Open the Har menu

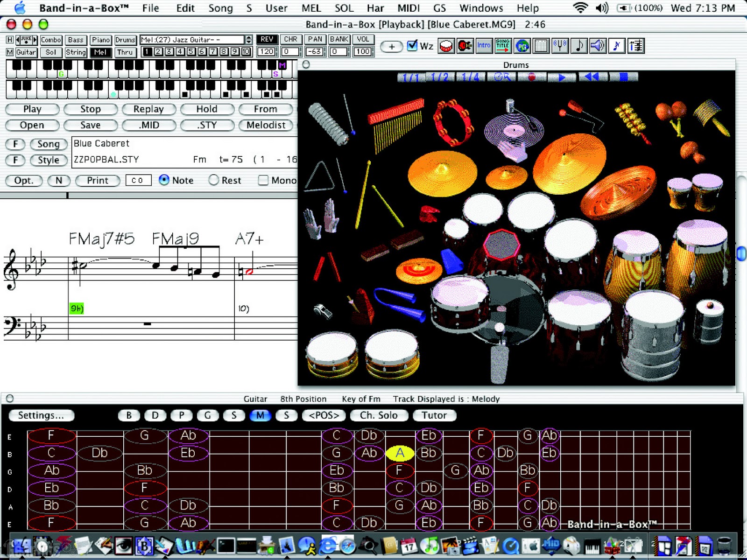pos(375,8)
